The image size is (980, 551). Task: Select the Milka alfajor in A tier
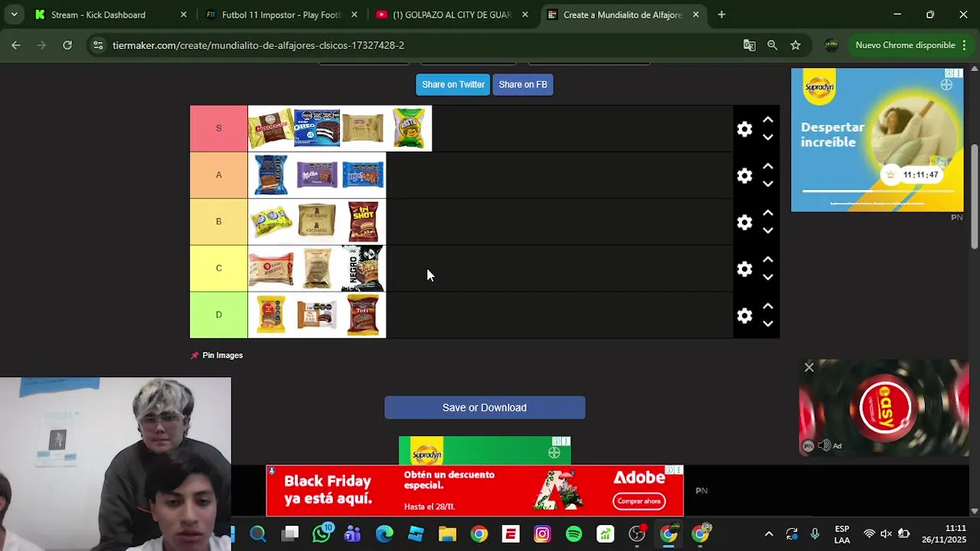click(x=317, y=175)
